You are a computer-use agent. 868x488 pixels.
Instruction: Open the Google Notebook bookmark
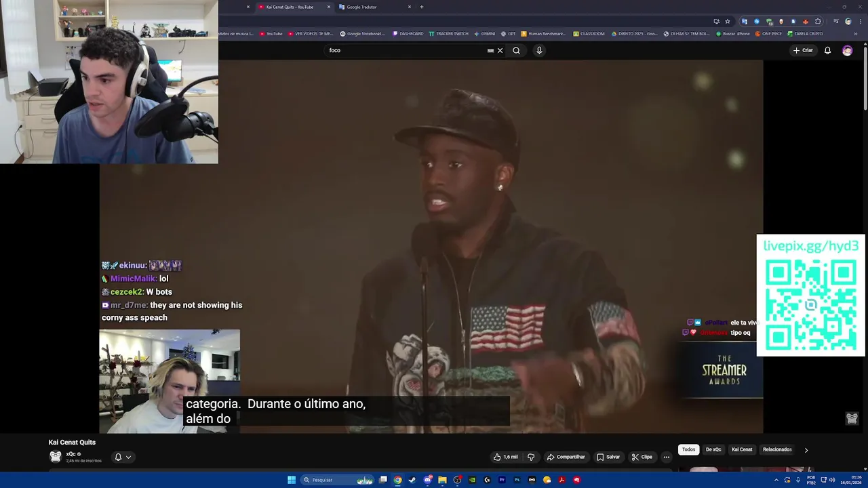(x=362, y=33)
